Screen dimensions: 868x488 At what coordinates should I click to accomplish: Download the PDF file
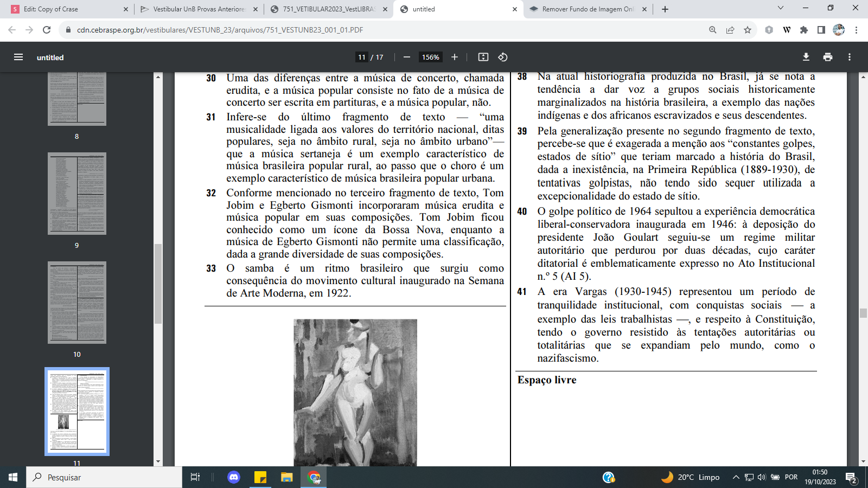pyautogui.click(x=806, y=57)
